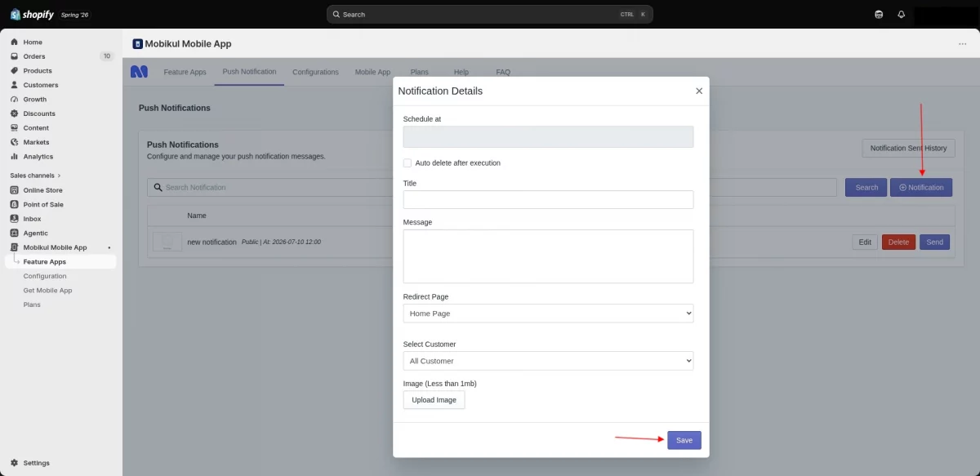The image size is (980, 476).
Task: Open Shopify home via the logo
Action: [32, 14]
